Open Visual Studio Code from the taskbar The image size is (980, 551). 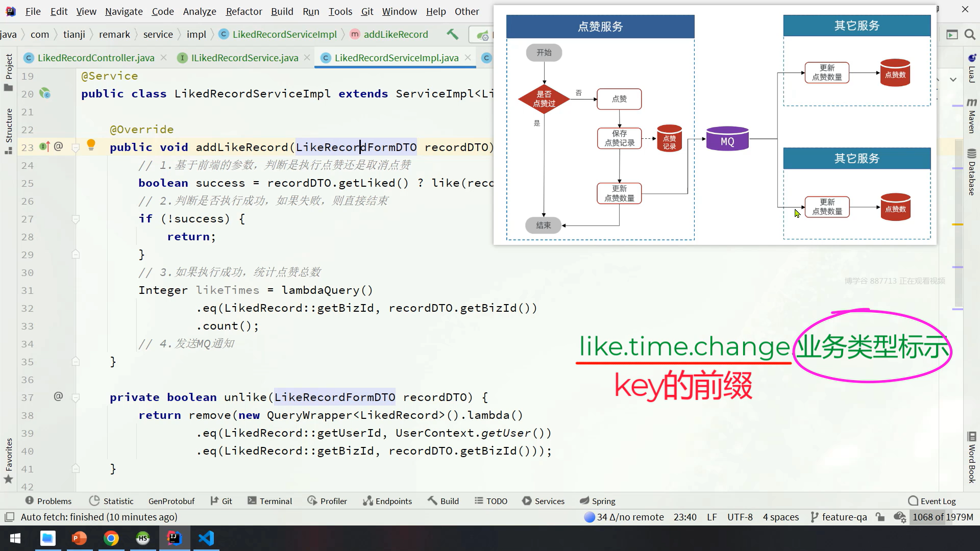click(x=206, y=538)
